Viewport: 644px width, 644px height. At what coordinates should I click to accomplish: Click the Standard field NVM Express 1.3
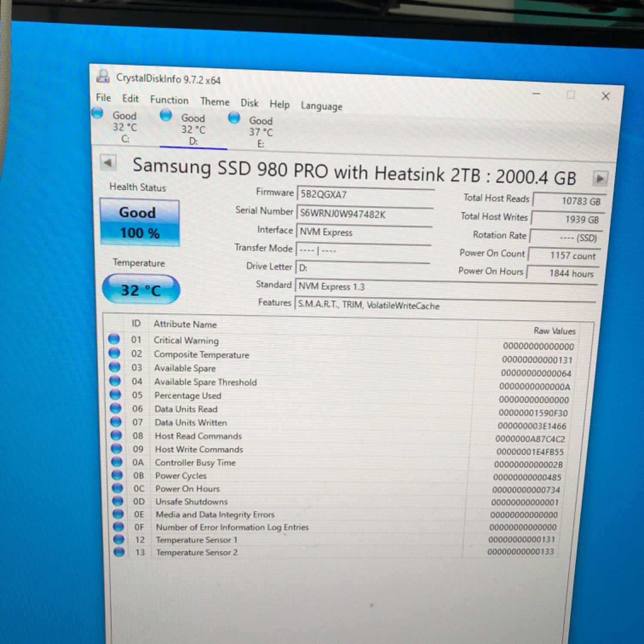coord(446,288)
